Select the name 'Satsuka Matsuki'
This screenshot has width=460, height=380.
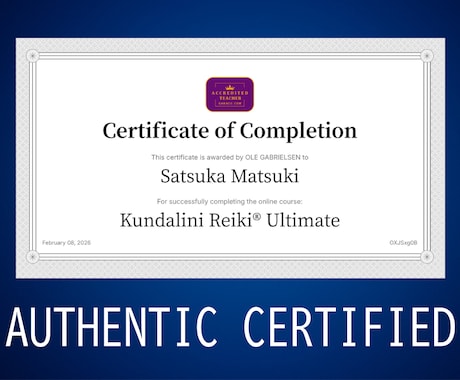coord(230,176)
